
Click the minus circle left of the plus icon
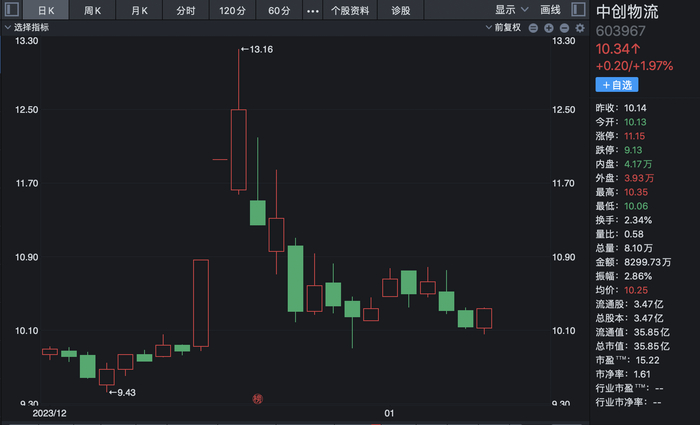click(x=533, y=28)
